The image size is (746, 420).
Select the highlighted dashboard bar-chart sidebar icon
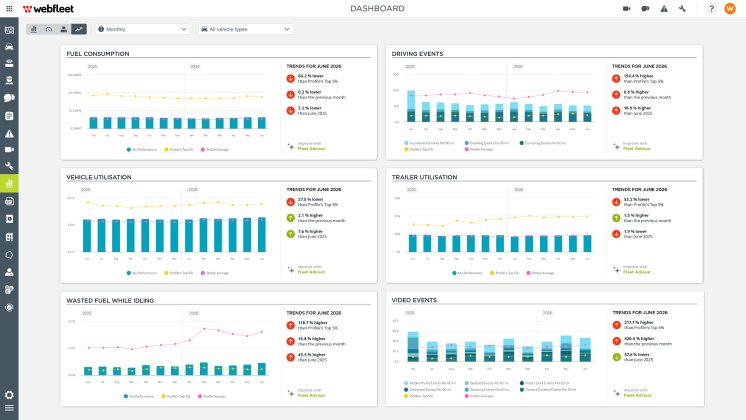tap(9, 183)
